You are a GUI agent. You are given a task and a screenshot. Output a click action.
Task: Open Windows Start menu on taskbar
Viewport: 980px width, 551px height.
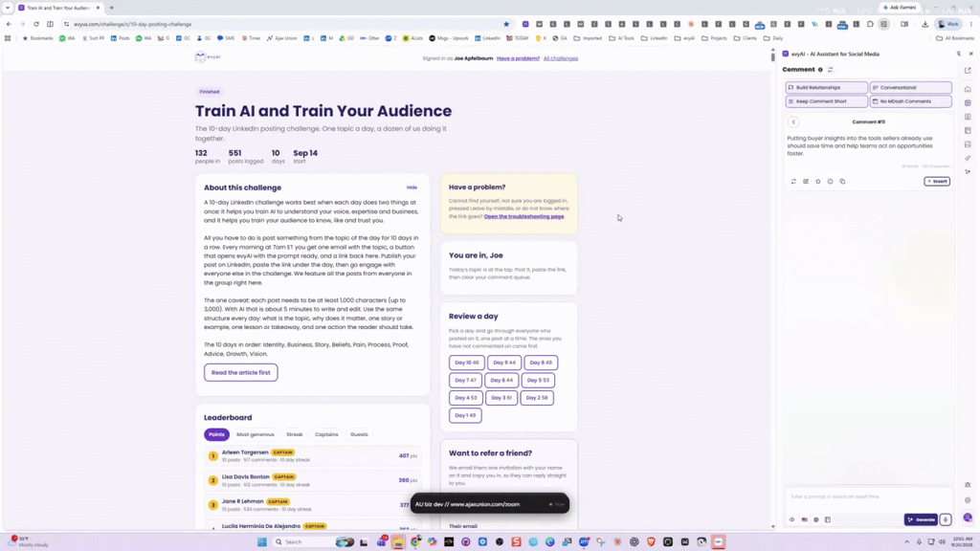click(x=262, y=541)
